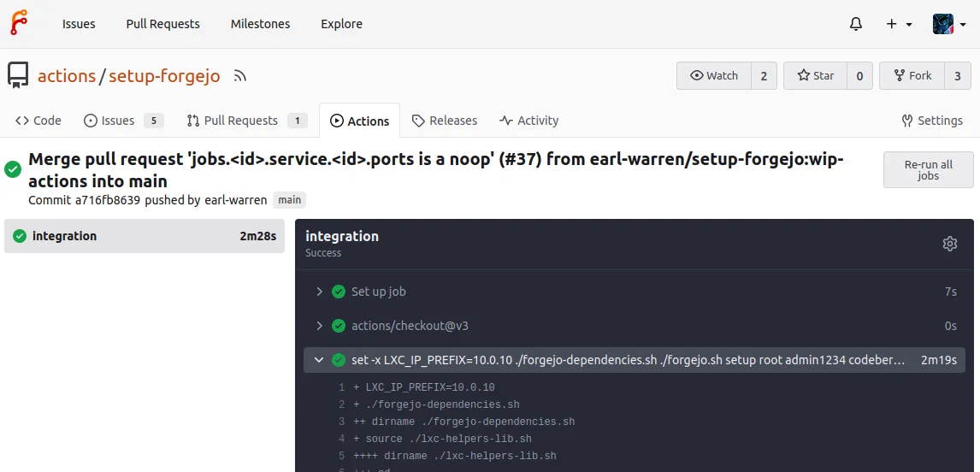Image resolution: width=980 pixels, height=472 pixels.
Task: Star the setup-forgejo repository
Action: tap(815, 76)
